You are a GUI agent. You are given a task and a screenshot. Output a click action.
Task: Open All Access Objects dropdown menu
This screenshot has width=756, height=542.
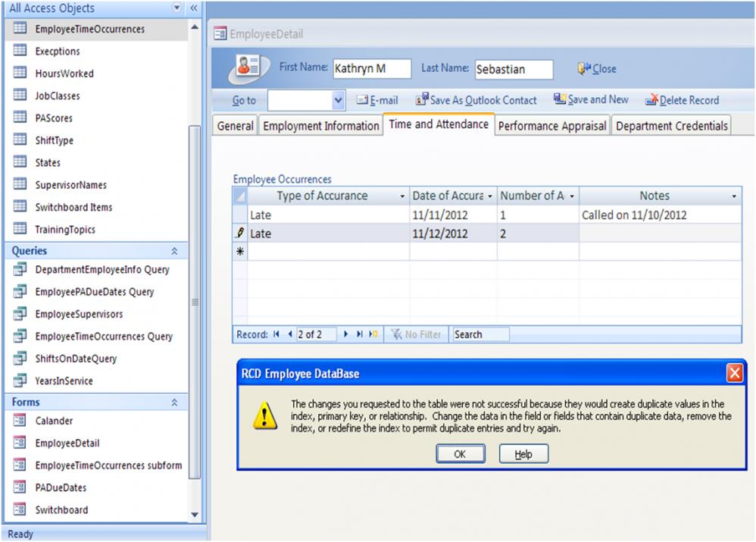(x=177, y=8)
